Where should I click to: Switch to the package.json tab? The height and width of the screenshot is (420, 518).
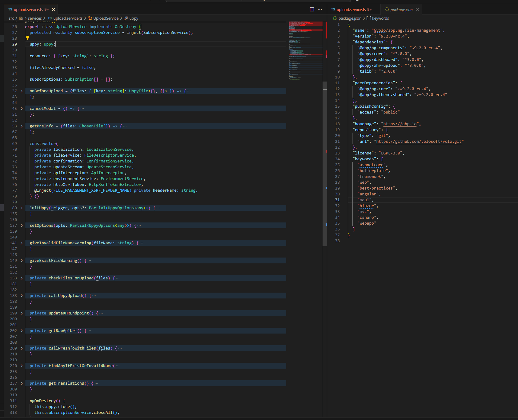[x=401, y=10]
